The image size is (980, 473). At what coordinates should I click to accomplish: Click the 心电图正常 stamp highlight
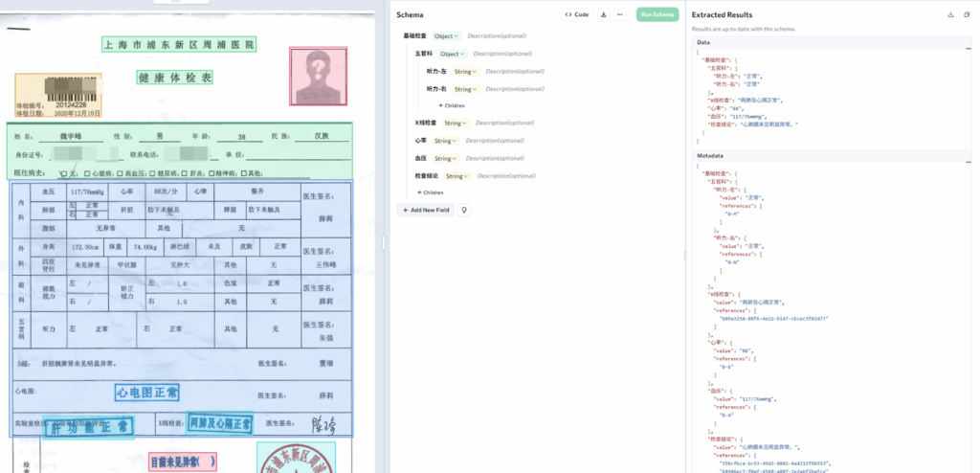click(x=146, y=393)
